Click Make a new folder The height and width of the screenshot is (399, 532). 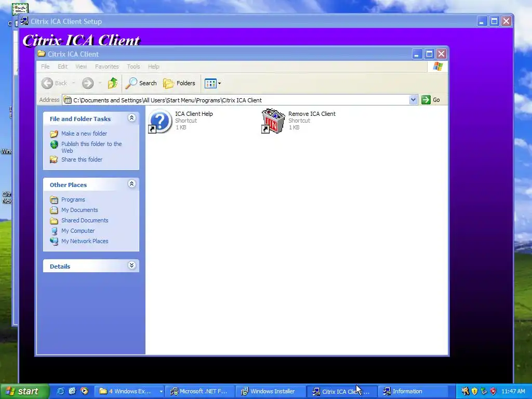84,134
